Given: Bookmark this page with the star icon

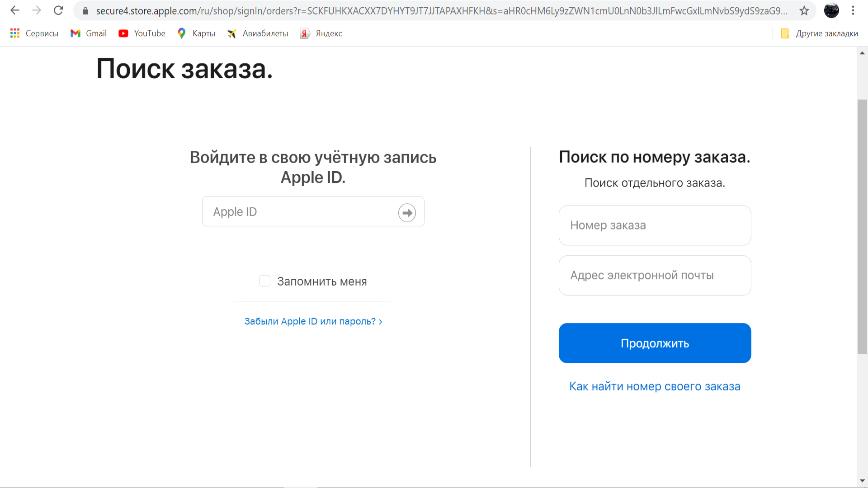Looking at the screenshot, I should pos(804,11).
